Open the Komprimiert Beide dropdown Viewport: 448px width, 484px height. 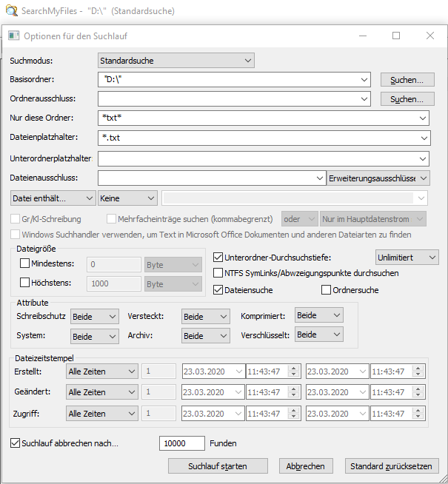tap(319, 315)
